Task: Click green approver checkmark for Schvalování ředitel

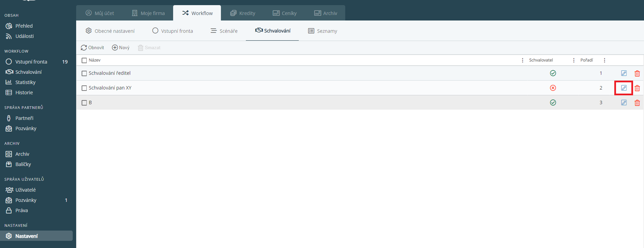Action: point(553,73)
